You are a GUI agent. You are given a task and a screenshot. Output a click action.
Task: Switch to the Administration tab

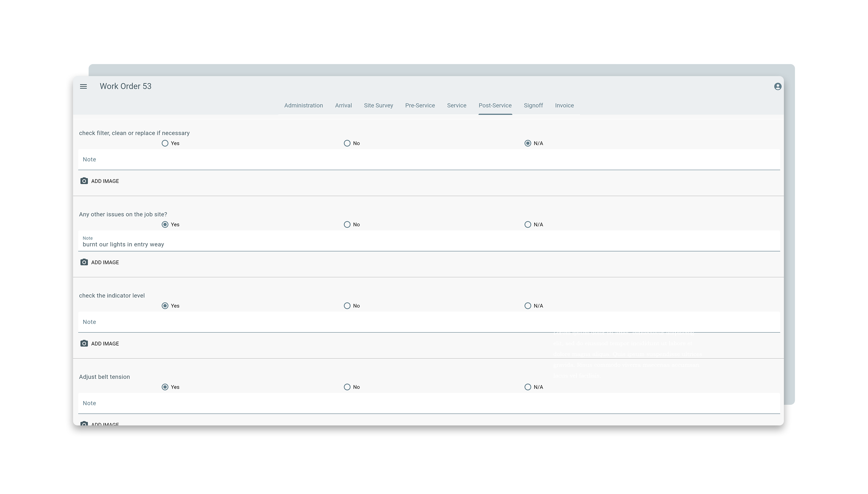coord(303,105)
